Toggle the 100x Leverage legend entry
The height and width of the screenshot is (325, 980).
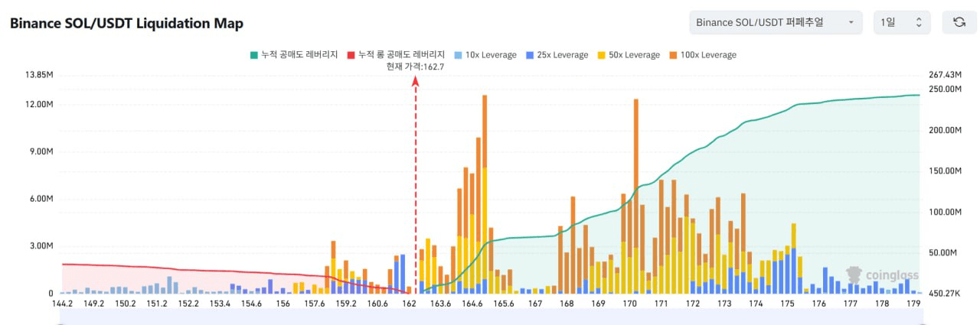[x=703, y=55]
